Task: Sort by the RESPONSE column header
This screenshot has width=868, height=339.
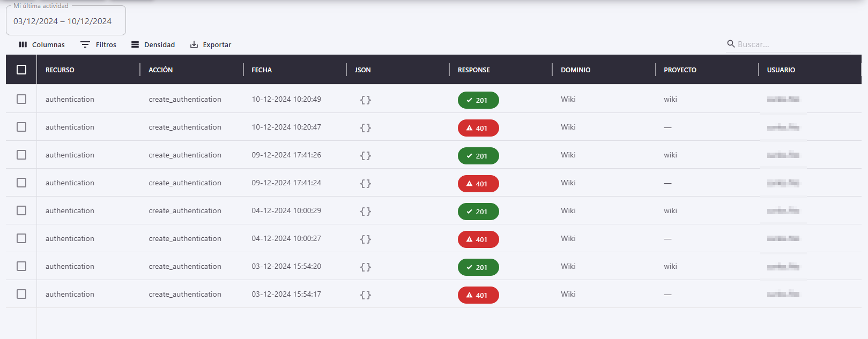Action: click(473, 70)
